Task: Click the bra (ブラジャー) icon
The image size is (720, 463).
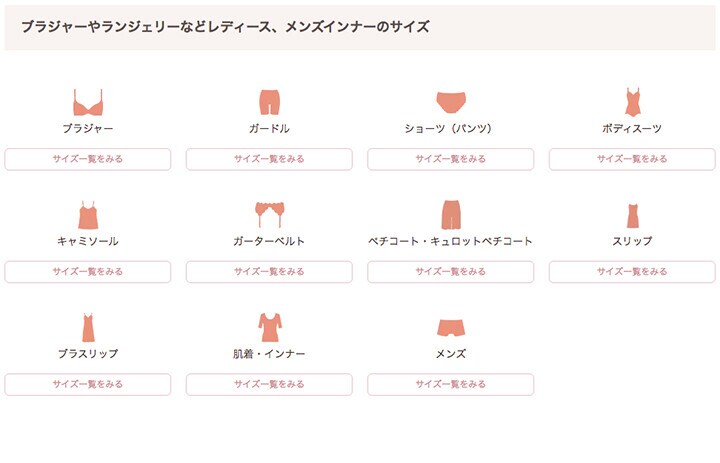Action: (88, 102)
